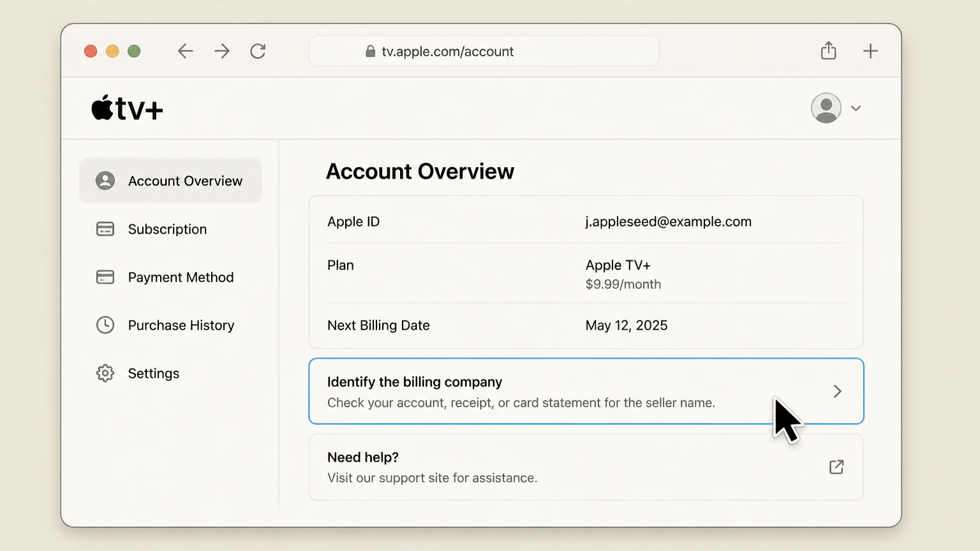Image resolution: width=980 pixels, height=551 pixels.
Task: Click the share icon in the toolbar
Action: click(828, 50)
